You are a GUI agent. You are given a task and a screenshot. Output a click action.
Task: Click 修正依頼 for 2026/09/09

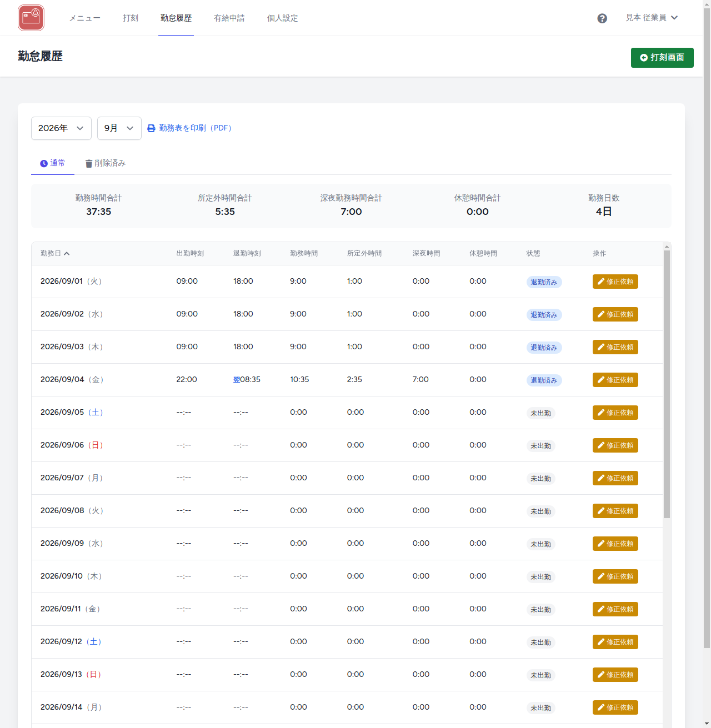615,544
